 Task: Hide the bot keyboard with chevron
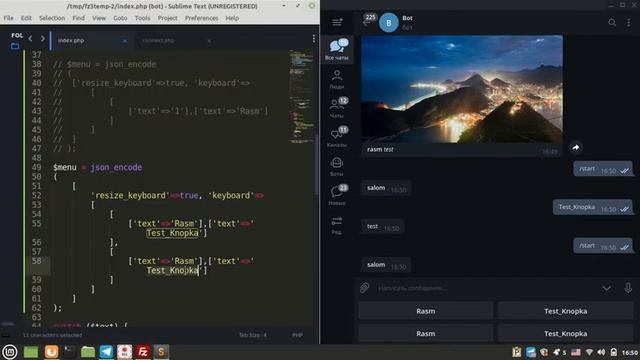point(607,288)
